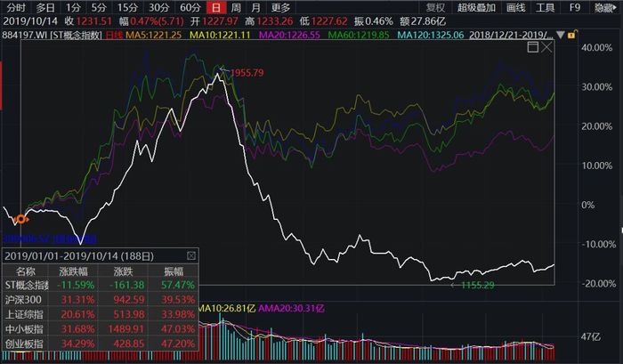Open the 更多 periods dropdown
Image resolution: width=623 pixels, height=364 pixels.
(x=281, y=7)
